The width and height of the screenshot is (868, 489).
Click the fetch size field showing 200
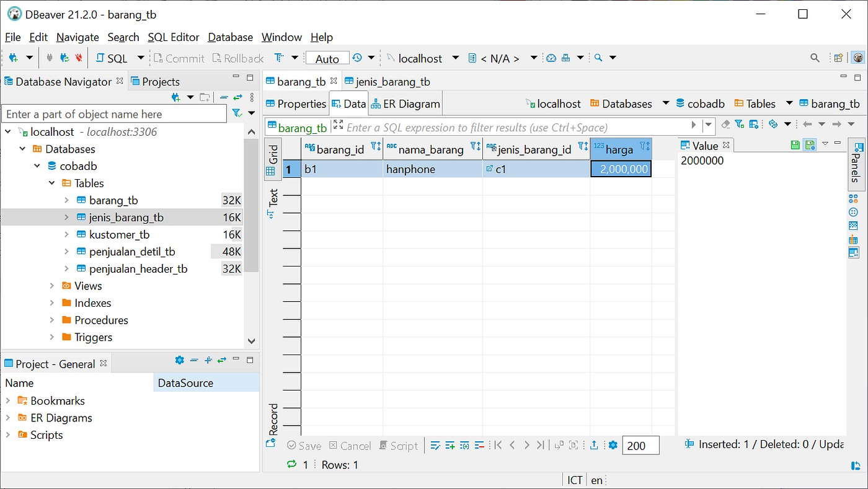click(x=640, y=445)
